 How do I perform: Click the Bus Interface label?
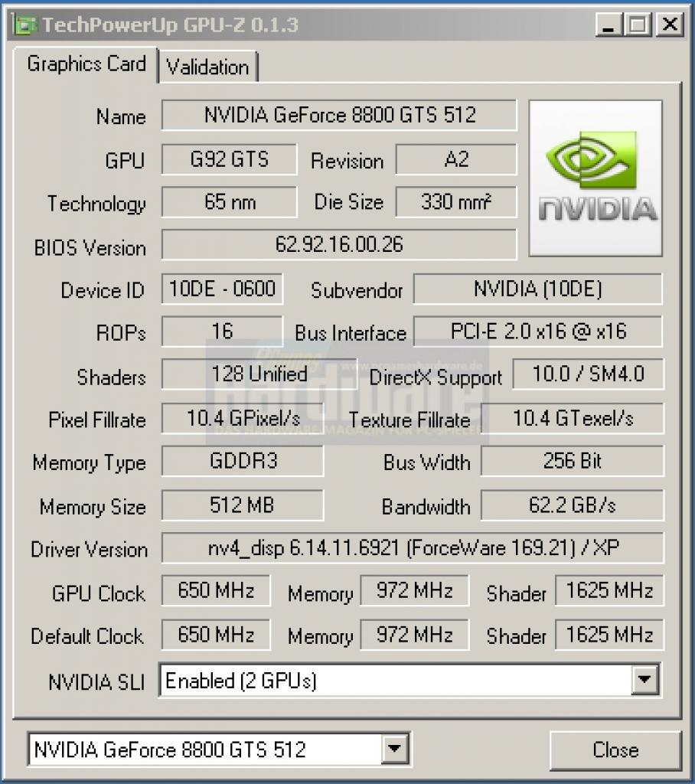[351, 334]
